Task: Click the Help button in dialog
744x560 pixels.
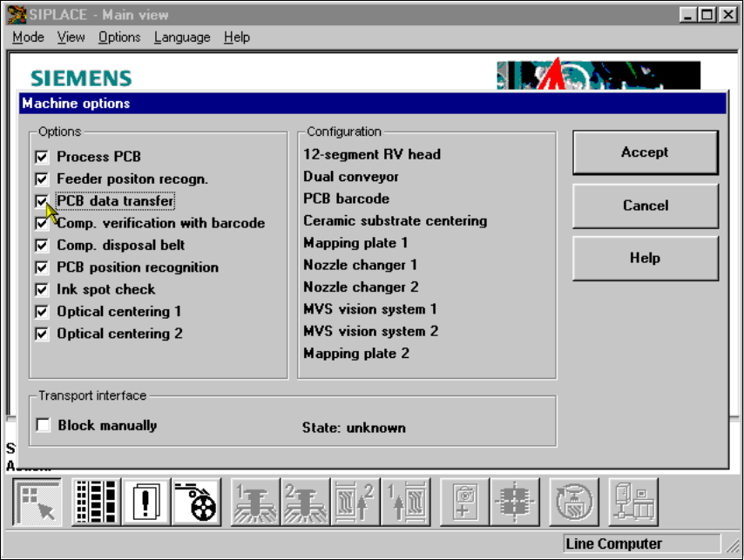Action: pos(646,259)
